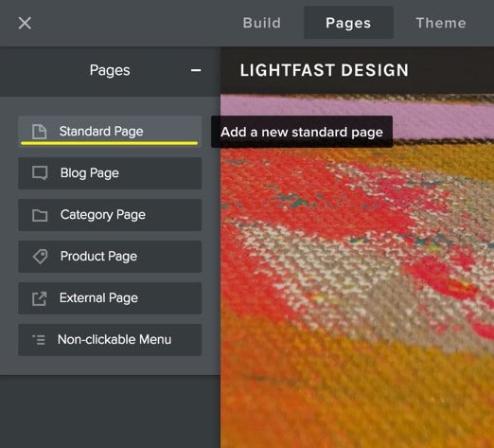
Task: Collapse the Pages panel with the minus icon
Action: click(196, 70)
